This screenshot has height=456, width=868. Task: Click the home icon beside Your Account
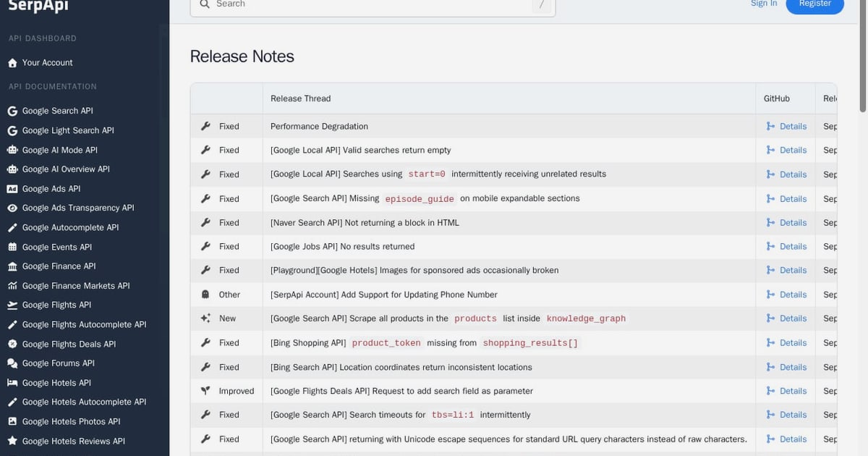(12, 63)
